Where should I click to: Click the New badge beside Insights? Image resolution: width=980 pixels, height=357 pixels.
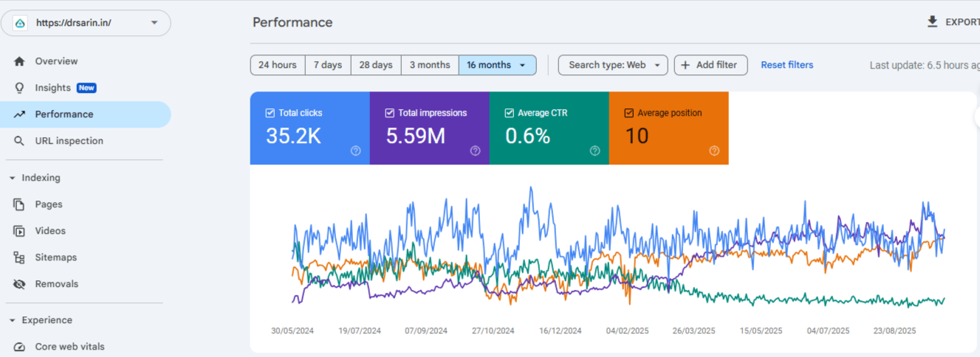pyautogui.click(x=87, y=88)
